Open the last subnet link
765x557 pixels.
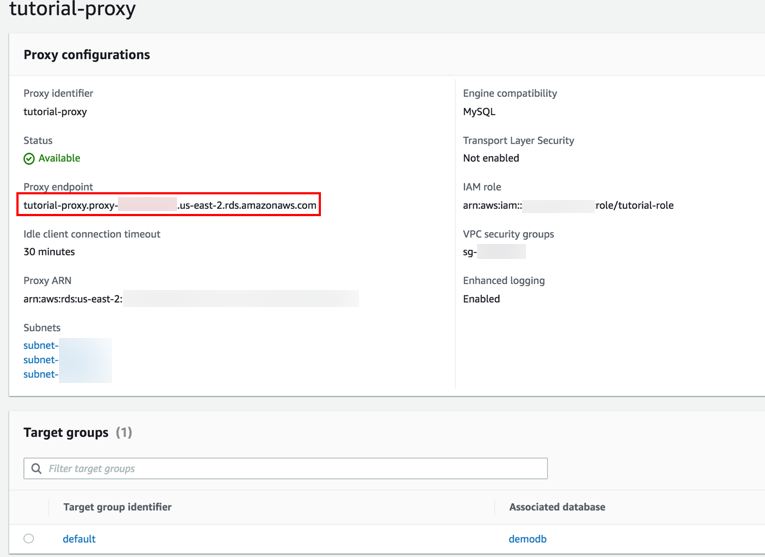coord(41,374)
